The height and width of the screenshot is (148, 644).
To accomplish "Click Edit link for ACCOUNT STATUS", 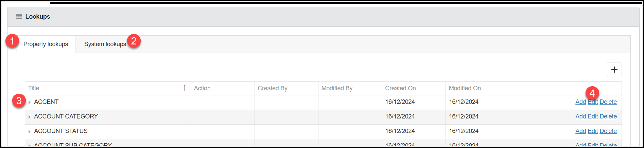I will (x=593, y=131).
